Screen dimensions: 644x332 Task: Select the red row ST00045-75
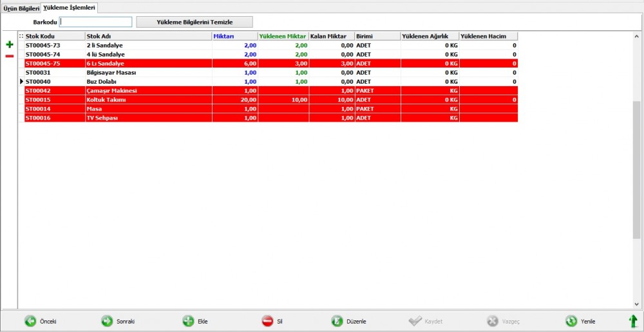point(271,63)
